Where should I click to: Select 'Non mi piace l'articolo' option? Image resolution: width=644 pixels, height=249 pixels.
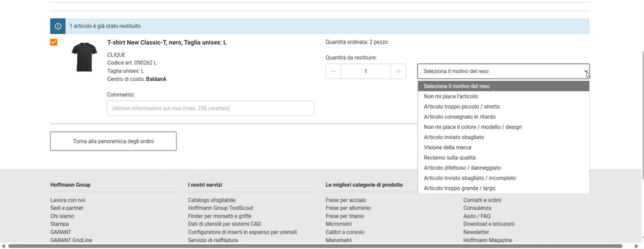click(x=451, y=96)
